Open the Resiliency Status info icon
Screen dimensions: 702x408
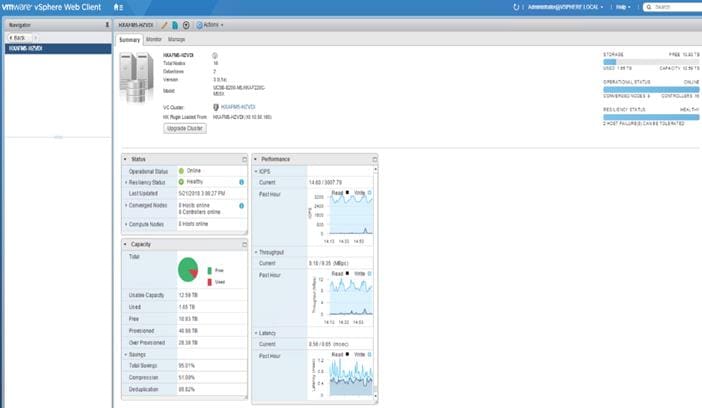point(241,182)
